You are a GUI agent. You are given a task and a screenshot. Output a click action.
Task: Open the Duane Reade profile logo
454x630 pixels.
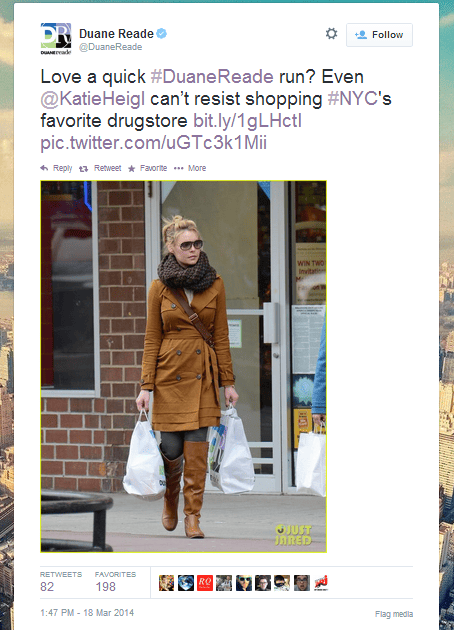(x=56, y=38)
